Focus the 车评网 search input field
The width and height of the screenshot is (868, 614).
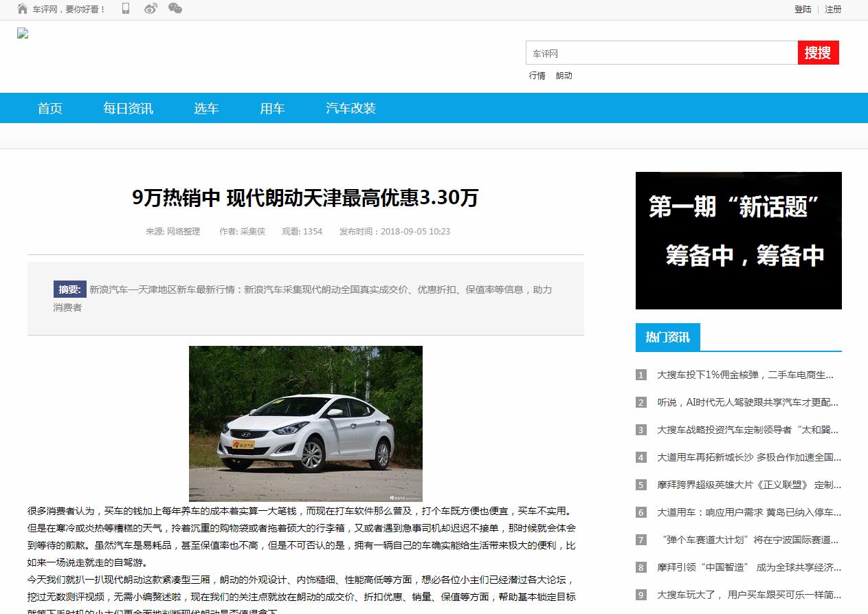click(x=662, y=53)
